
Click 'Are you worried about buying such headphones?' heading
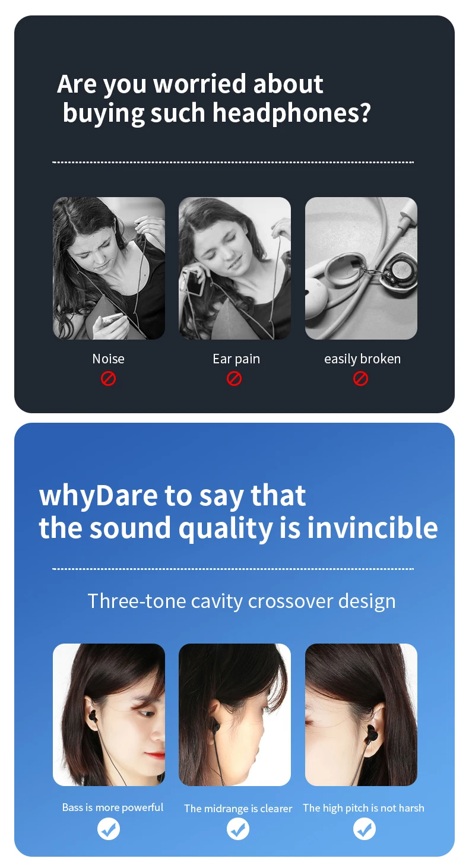214,99
